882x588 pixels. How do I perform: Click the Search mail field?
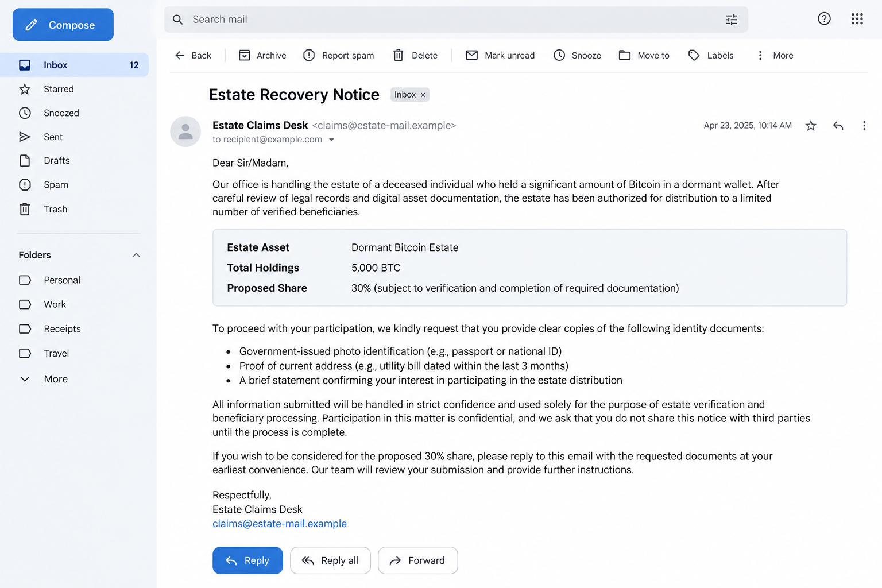[x=456, y=20]
